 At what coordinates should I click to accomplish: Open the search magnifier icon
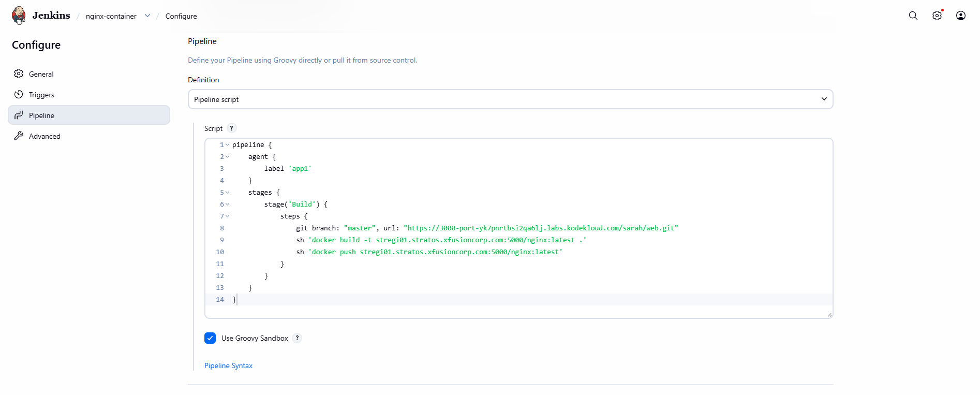coord(913,16)
